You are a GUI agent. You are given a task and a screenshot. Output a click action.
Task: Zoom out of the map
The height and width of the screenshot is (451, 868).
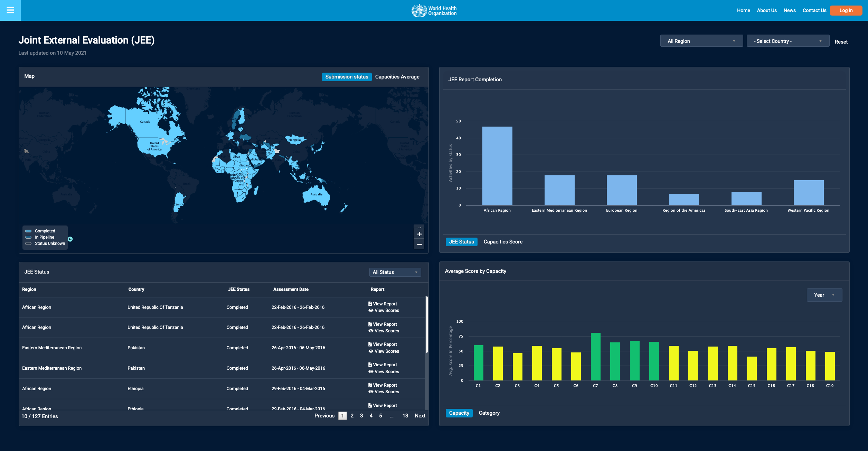coord(419,245)
